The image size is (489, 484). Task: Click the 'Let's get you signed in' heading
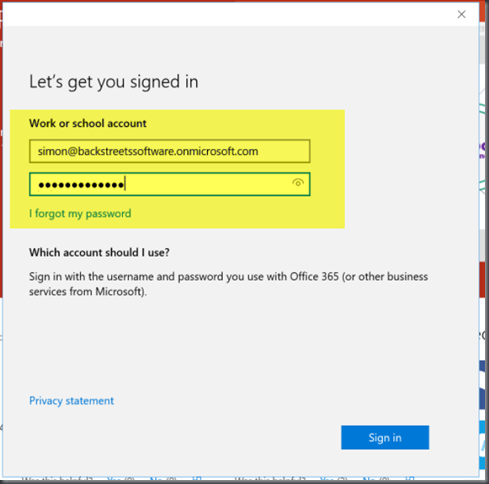[114, 82]
